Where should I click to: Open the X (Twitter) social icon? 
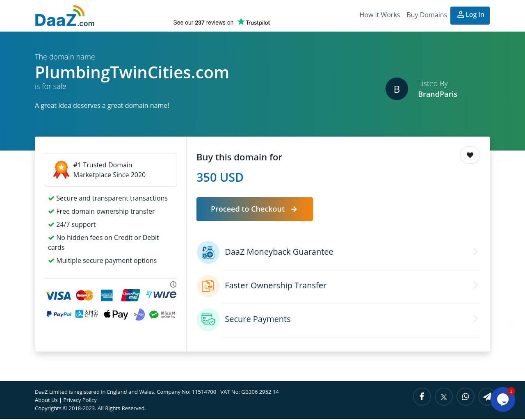443,397
